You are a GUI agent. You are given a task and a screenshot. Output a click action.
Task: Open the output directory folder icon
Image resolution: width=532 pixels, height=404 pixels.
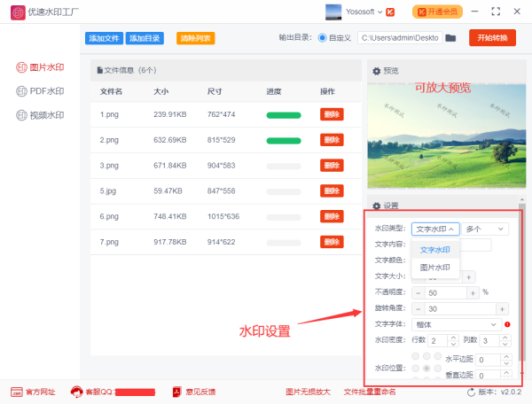click(x=450, y=38)
